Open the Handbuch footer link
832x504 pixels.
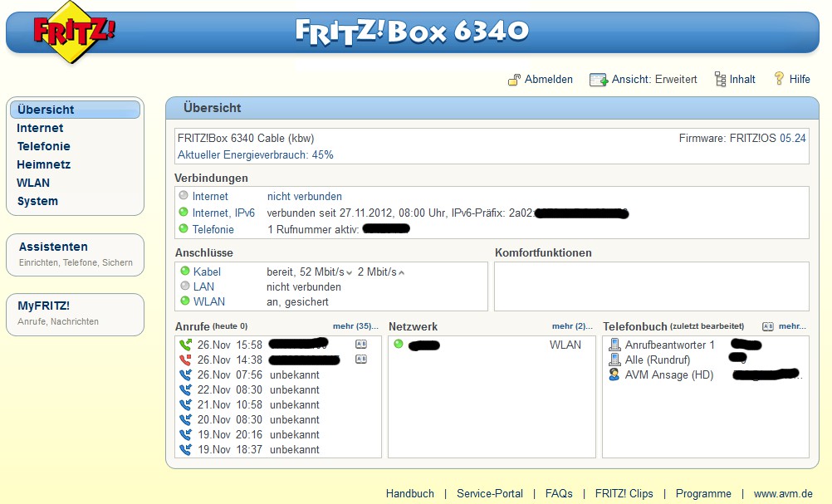coord(409,493)
